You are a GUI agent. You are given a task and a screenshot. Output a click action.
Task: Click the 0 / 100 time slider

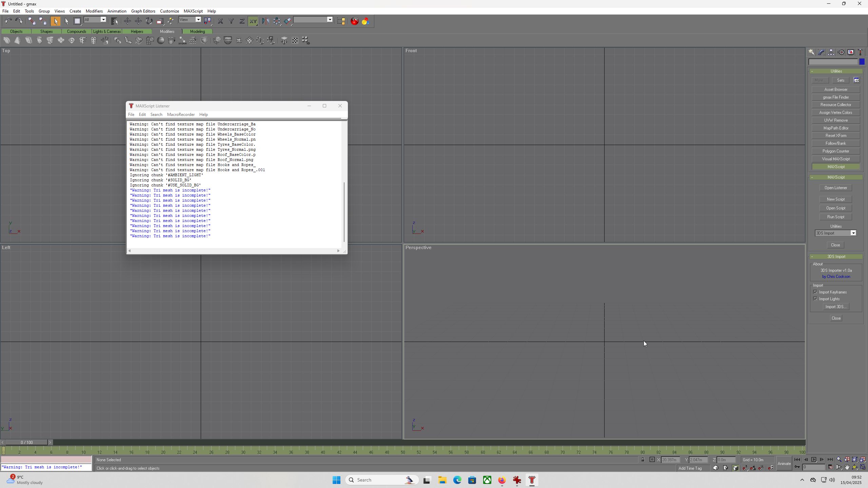pyautogui.click(x=26, y=442)
